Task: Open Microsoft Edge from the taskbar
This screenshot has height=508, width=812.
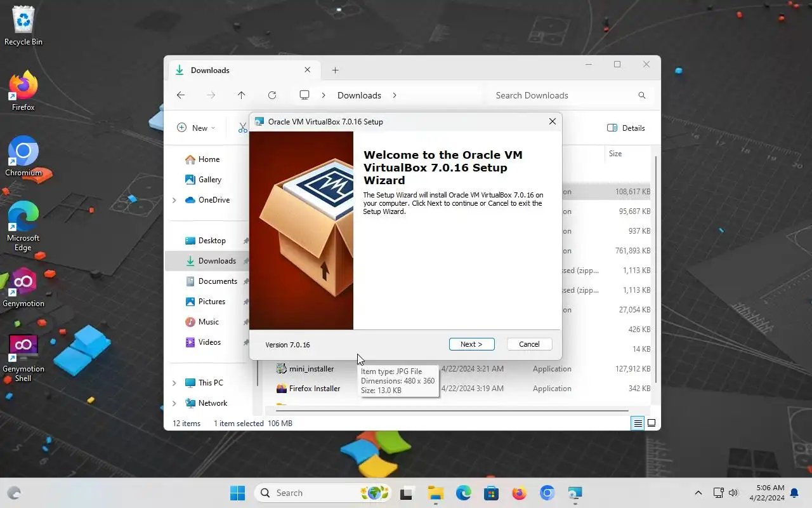Action: tap(463, 493)
